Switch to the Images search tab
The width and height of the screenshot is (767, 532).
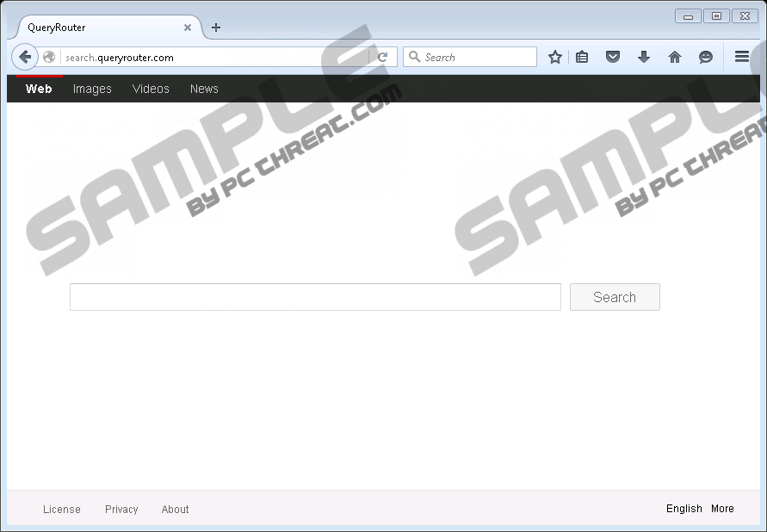92,89
